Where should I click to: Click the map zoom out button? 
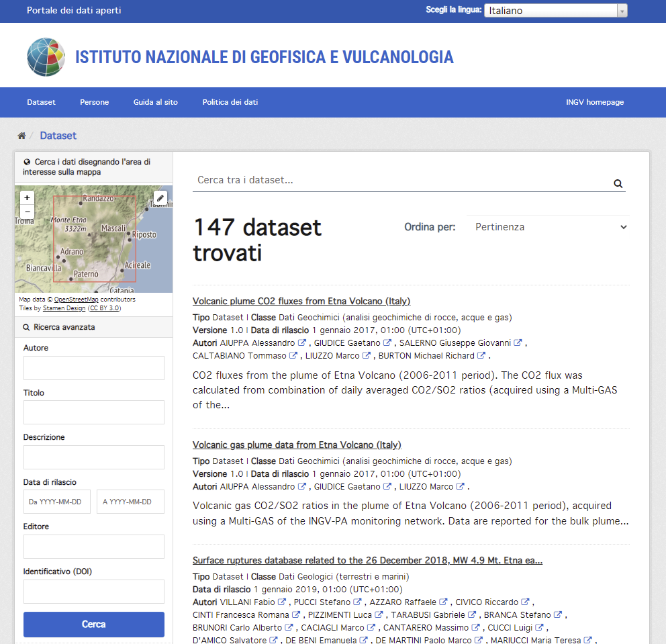27,212
